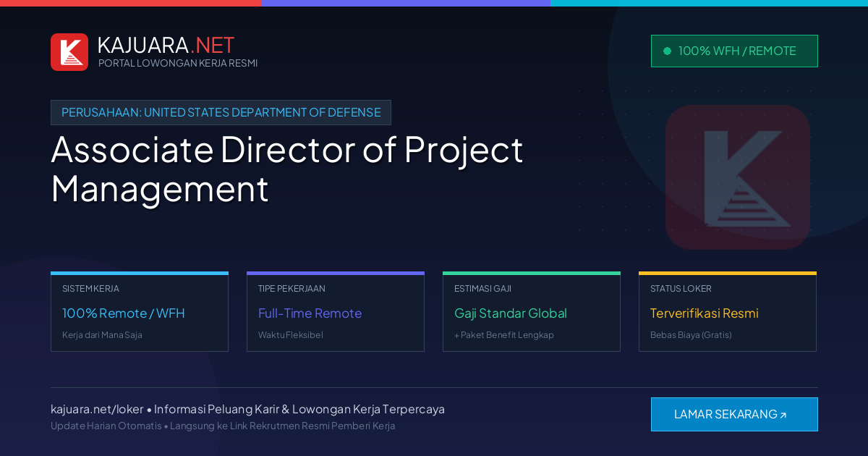Click the ESTIMASI GAJI label
868x456 pixels.
coord(482,288)
